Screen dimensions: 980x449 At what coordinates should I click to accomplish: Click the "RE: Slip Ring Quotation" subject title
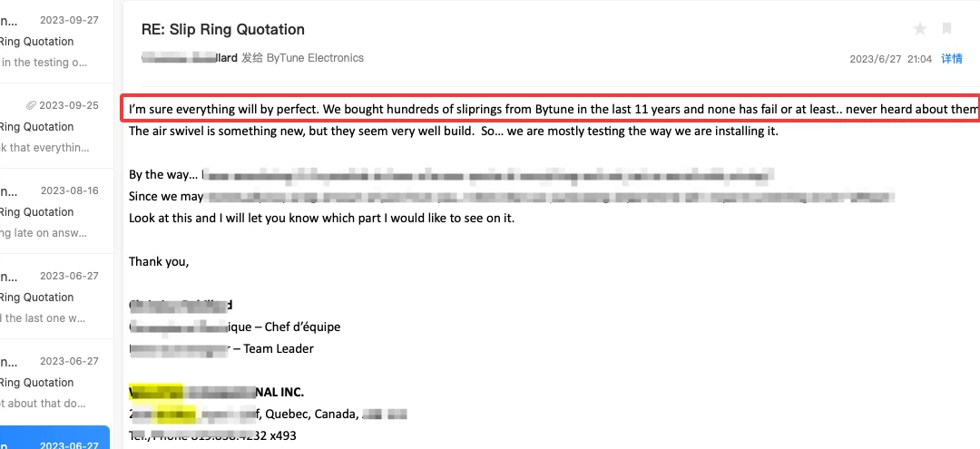[223, 30]
